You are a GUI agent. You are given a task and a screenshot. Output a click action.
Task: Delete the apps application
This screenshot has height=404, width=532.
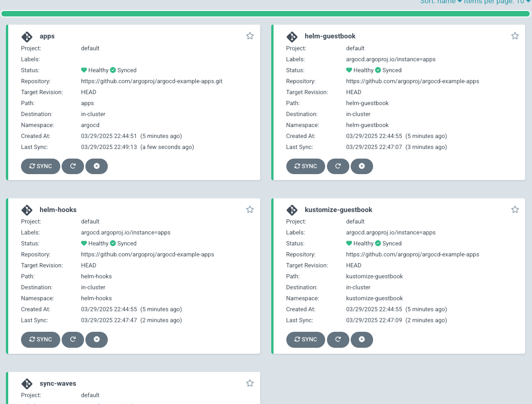click(x=97, y=166)
